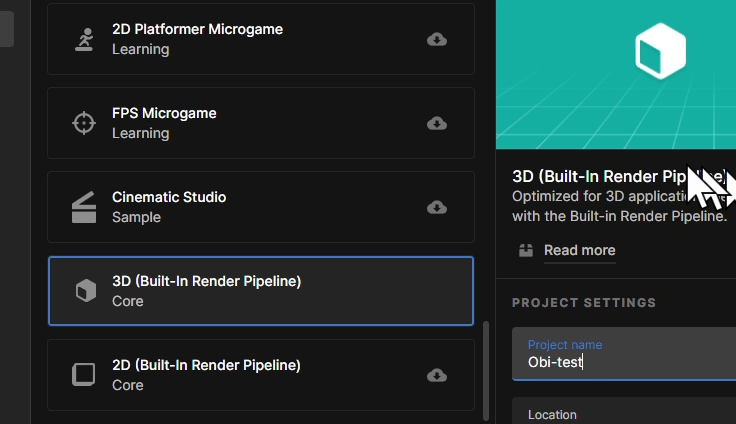Viewport: 736px width, 424px height.
Task: Pick the Cinematic Studio title text
Action: 169,197
